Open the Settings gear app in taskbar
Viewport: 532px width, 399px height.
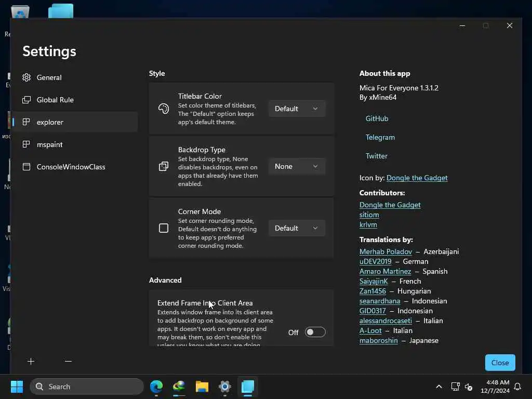[x=224, y=387]
